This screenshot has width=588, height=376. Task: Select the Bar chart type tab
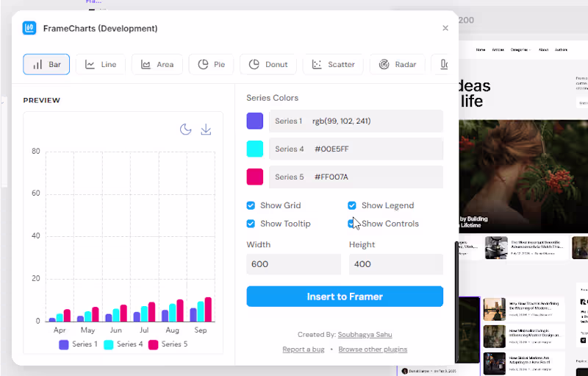[x=46, y=64]
